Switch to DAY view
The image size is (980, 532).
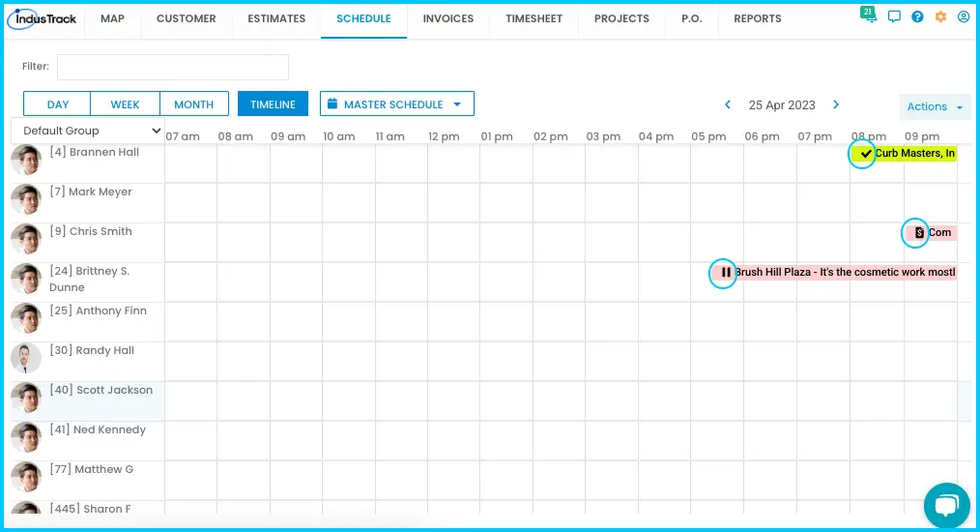coord(57,104)
